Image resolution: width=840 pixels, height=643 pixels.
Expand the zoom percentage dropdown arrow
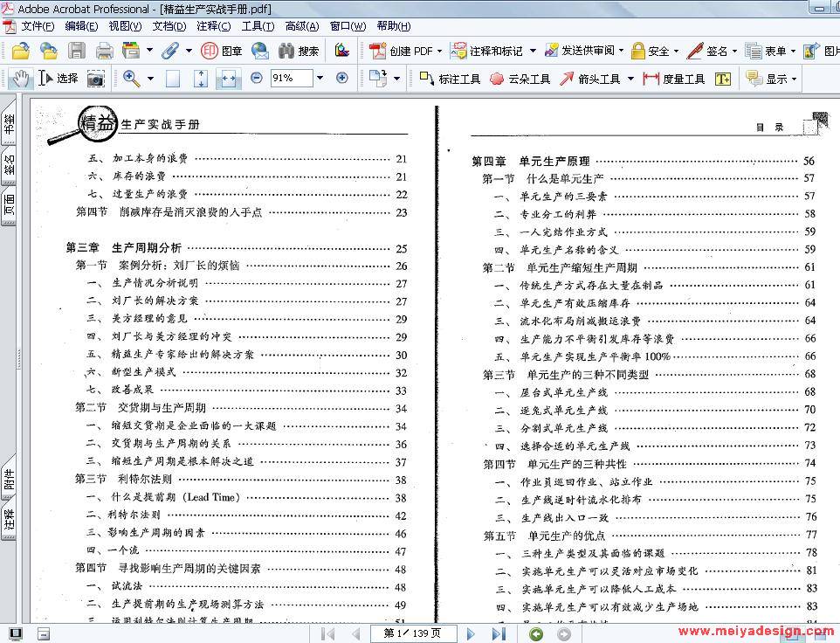(x=320, y=79)
